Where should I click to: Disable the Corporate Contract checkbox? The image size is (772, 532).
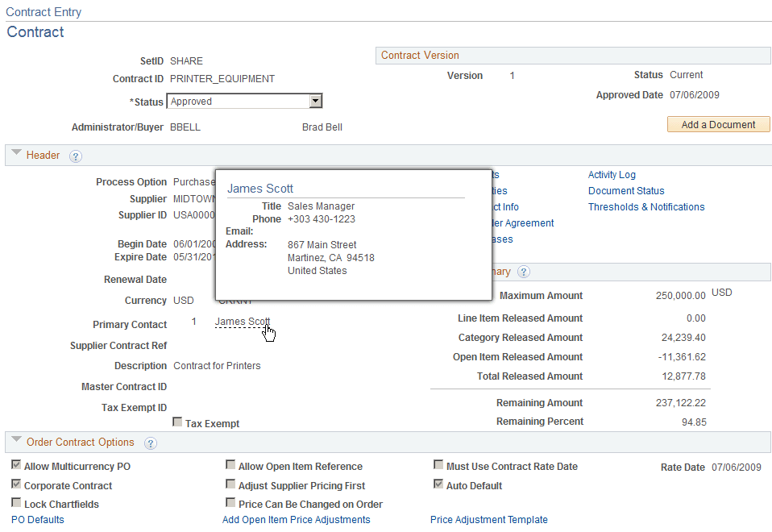(x=17, y=484)
